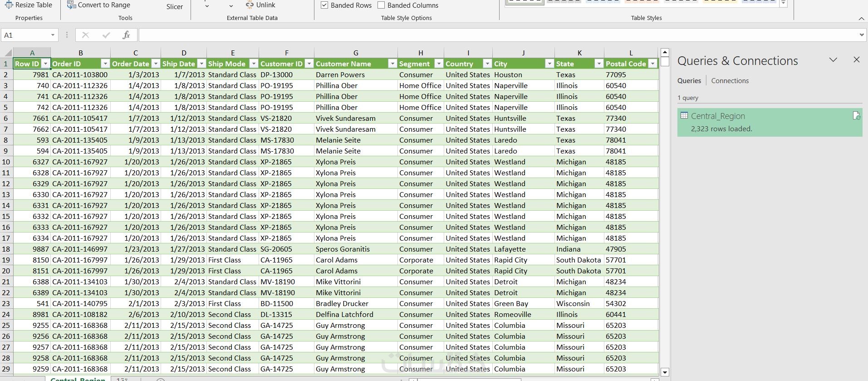This screenshot has width=868, height=381.
Task: Click the Convert to Range icon
Action: 71,5
